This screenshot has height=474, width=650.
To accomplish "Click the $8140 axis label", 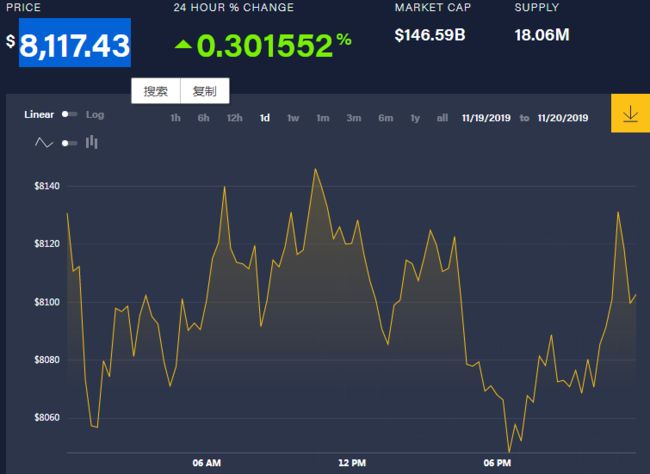I will tap(47, 186).
